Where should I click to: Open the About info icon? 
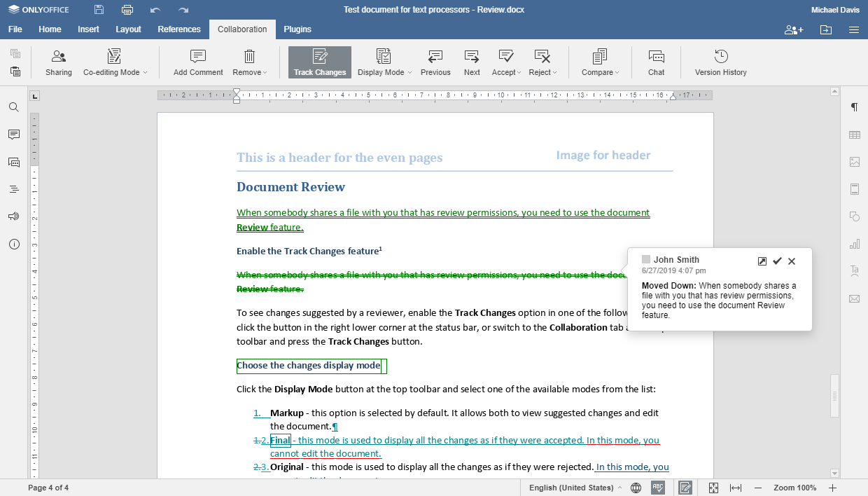point(14,244)
